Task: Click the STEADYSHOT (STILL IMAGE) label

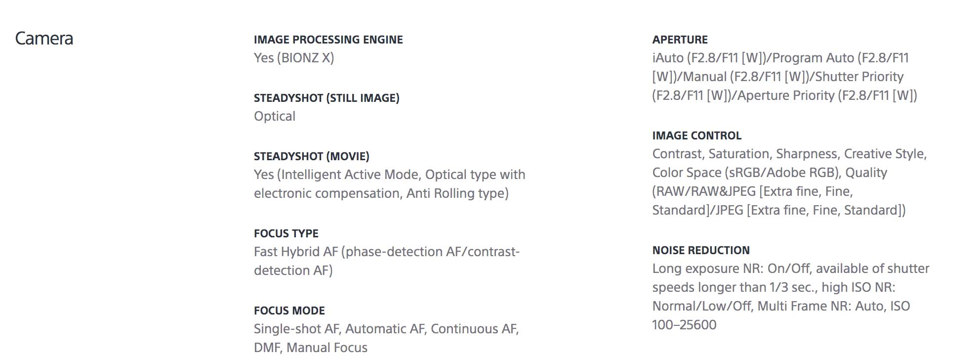Action: pos(326,98)
